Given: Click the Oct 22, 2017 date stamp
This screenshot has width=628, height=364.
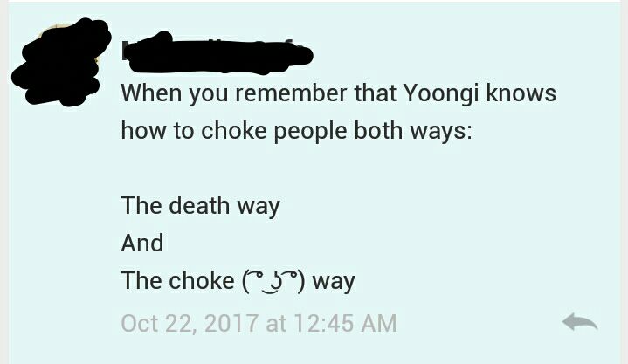Looking at the screenshot, I should (x=190, y=323).
